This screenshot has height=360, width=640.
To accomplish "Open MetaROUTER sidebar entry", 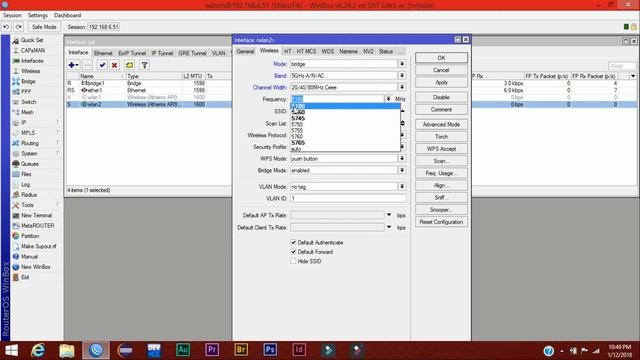I will [x=38, y=225].
